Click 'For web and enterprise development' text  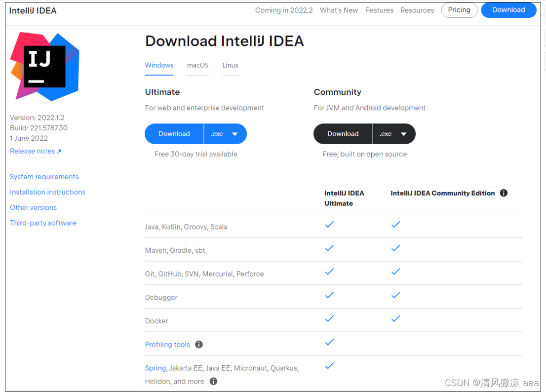point(204,108)
